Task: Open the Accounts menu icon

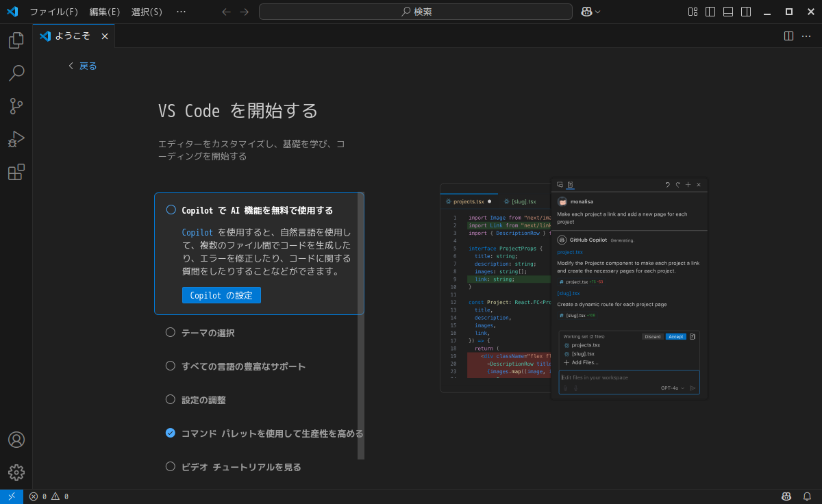Action: [16, 440]
